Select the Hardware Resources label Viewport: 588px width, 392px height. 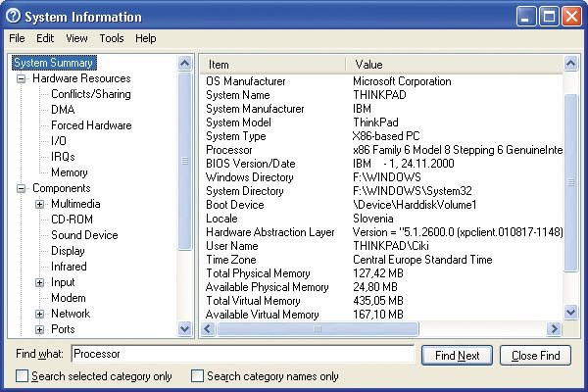tap(81, 78)
